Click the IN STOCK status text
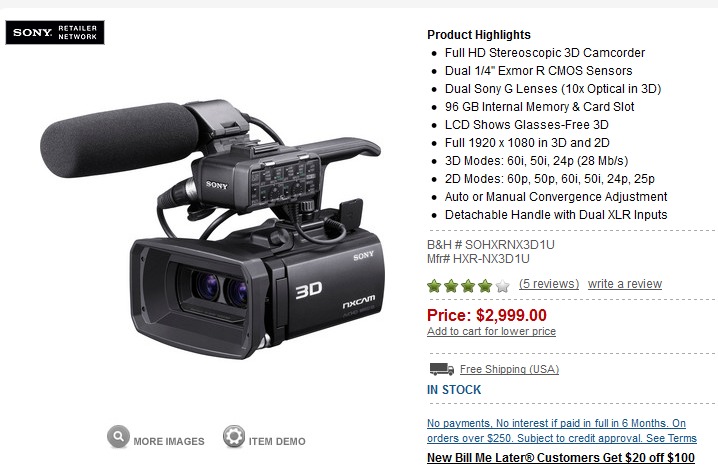718x469 pixels. (454, 390)
